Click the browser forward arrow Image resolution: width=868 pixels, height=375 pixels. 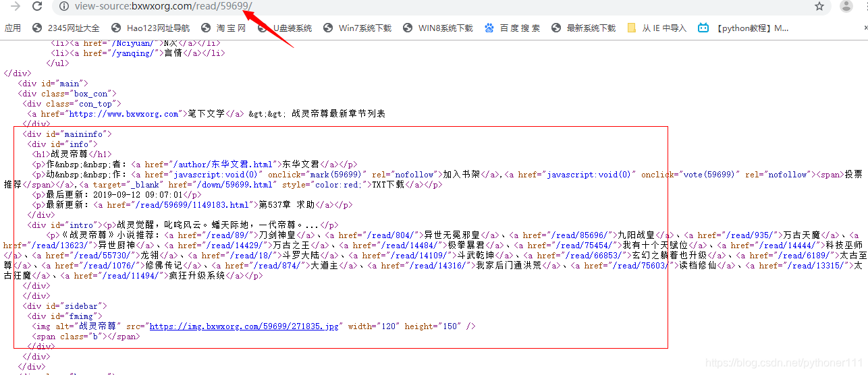15,6
